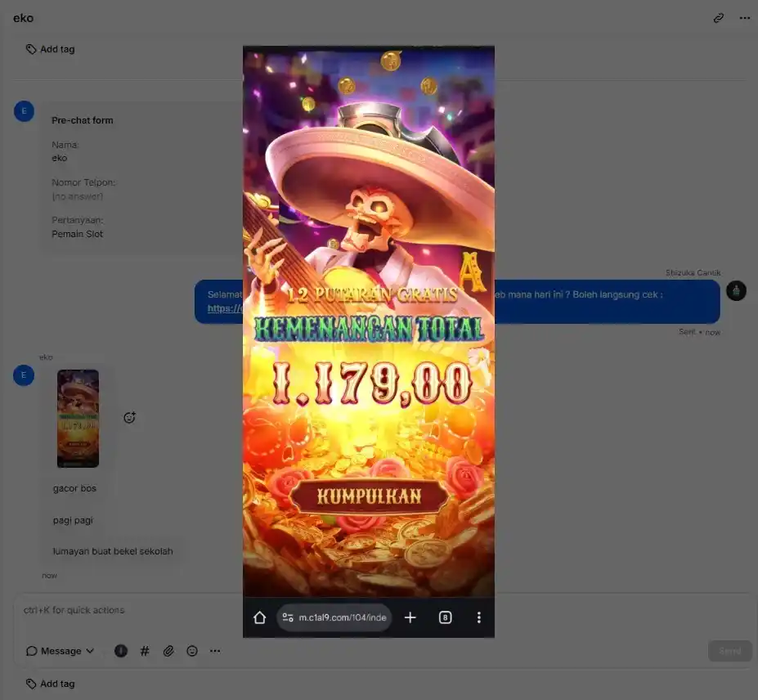The width and height of the screenshot is (758, 700).
Task: Click the KUMPULKAN button in the image
Action: [370, 496]
